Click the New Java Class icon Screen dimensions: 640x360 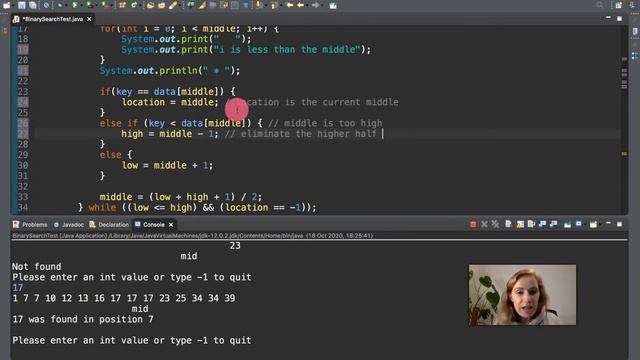coord(134,5)
